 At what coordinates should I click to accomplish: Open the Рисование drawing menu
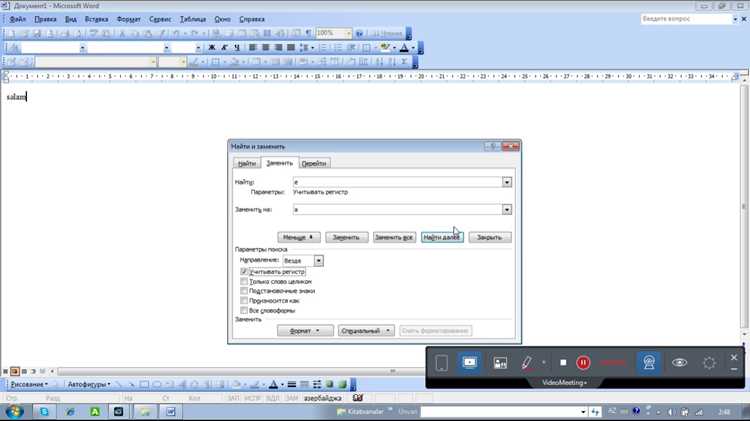pos(29,384)
